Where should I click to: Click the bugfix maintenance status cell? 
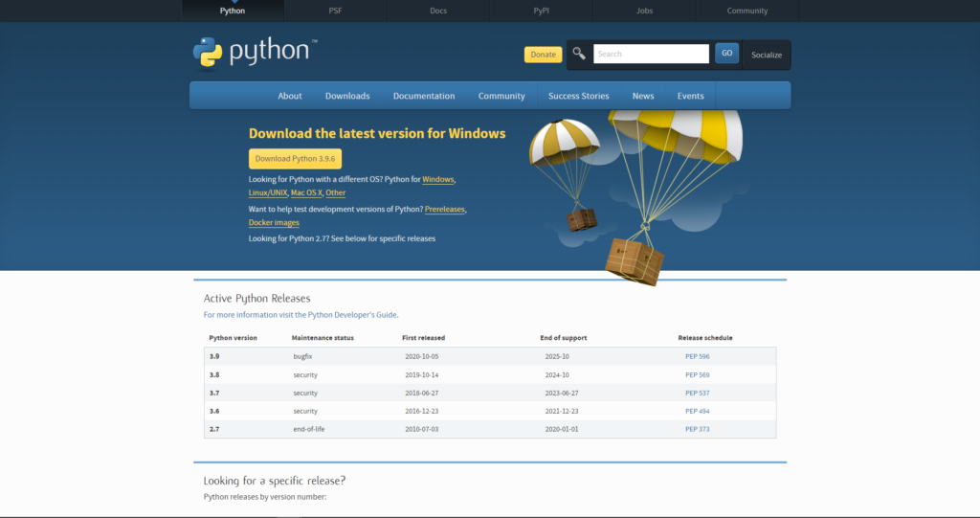pos(302,356)
